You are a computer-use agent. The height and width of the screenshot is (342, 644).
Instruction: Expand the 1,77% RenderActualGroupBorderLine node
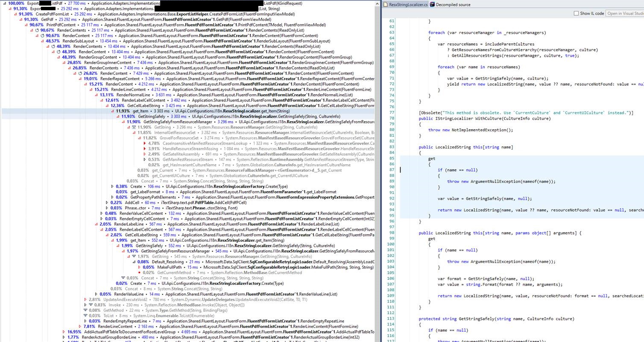[64, 337]
